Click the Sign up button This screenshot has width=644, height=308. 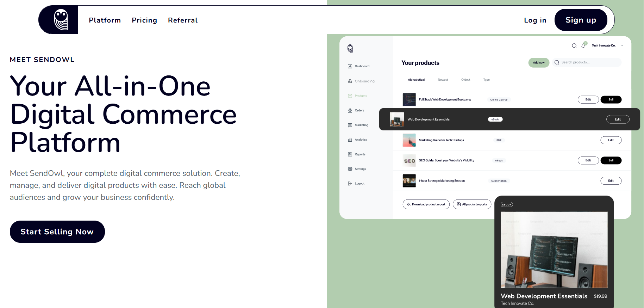click(581, 20)
